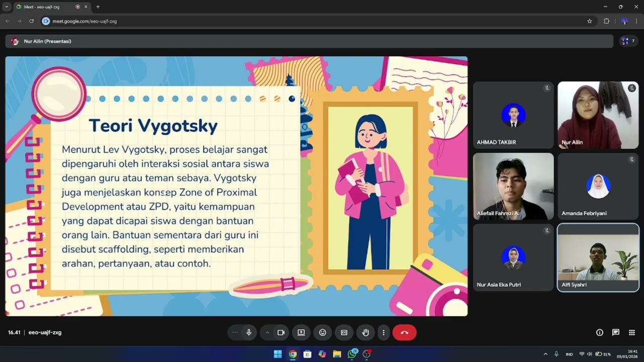644x362 pixels.
Task: Expand video settings chevron beside the camera
Action: tap(267, 332)
